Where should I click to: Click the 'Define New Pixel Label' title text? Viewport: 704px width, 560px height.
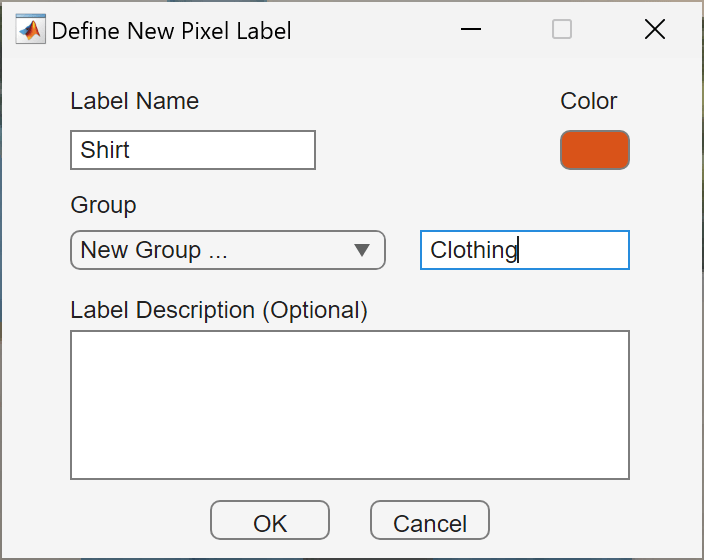[171, 30]
